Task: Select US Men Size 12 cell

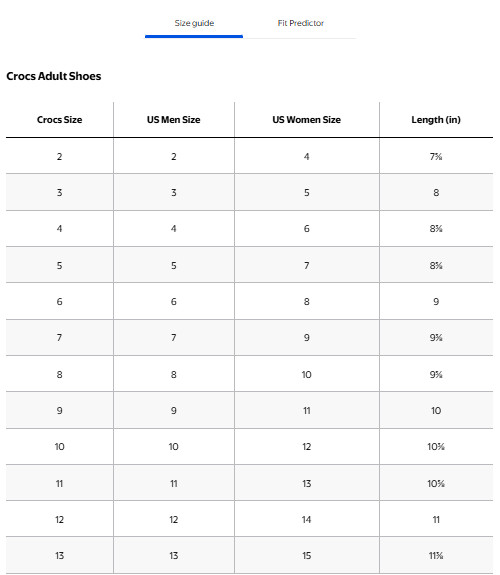Action: tap(174, 519)
